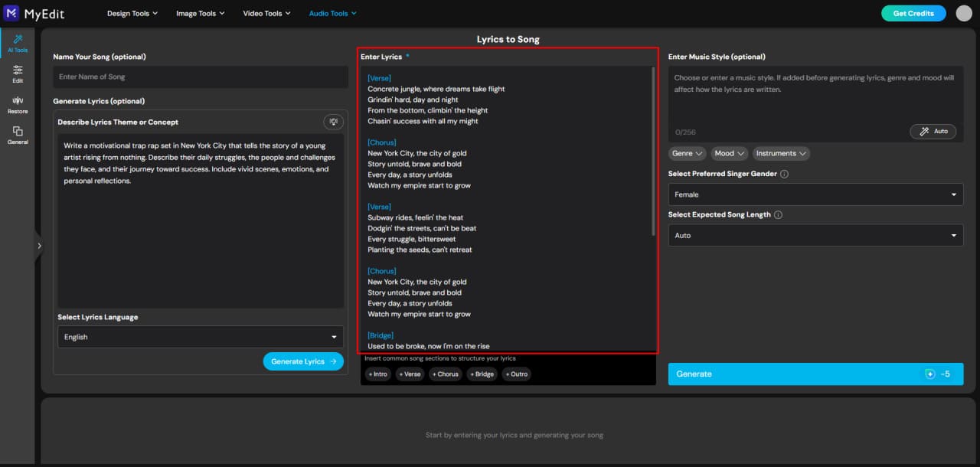Click the Auto wand for music style

click(x=933, y=131)
